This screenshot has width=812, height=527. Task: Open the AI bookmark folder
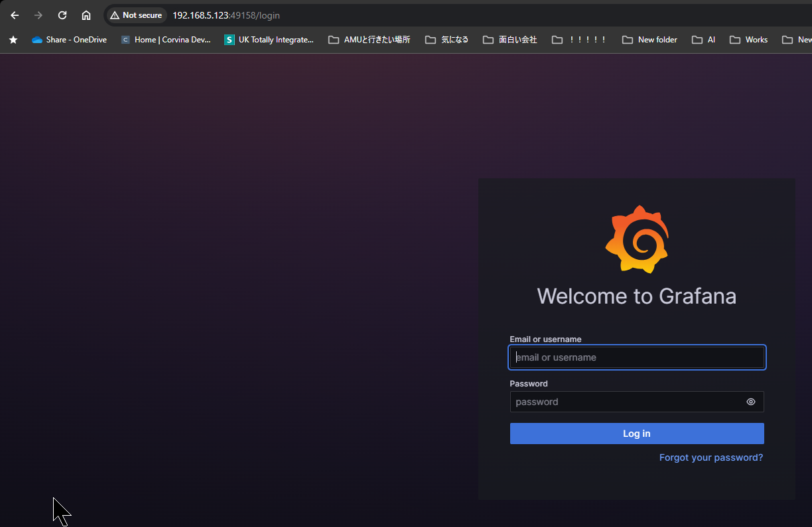pyautogui.click(x=703, y=40)
